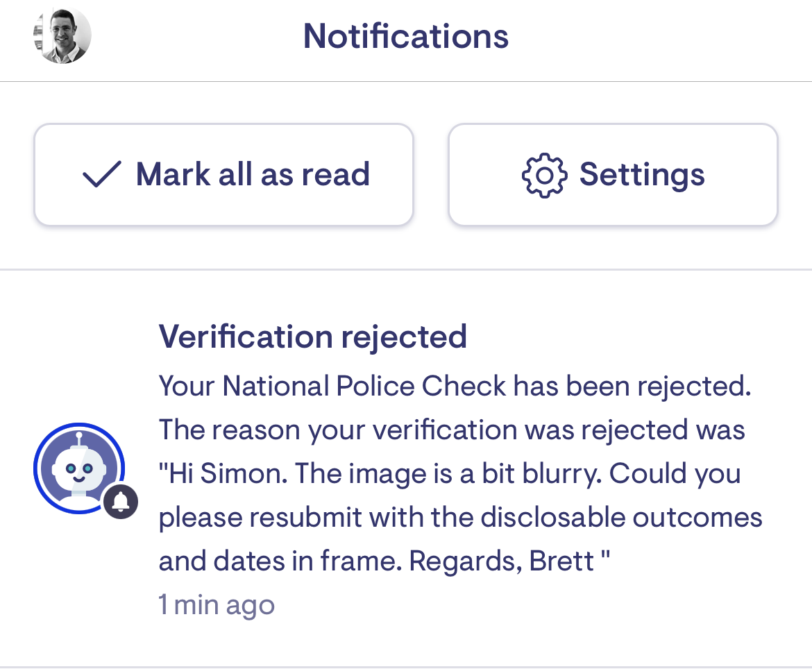
Task: Click the small bell badge on robot avatar
Action: (x=121, y=502)
